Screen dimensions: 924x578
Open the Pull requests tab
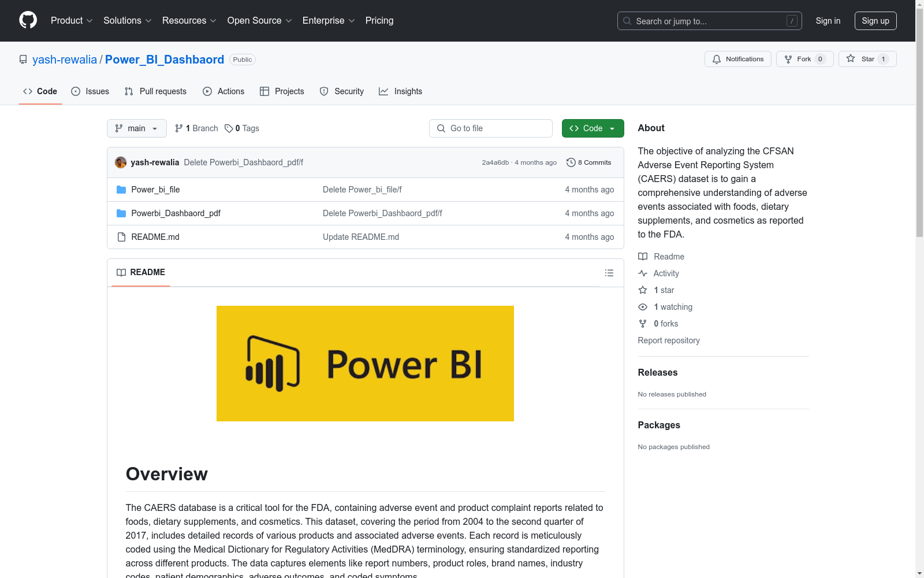click(155, 91)
